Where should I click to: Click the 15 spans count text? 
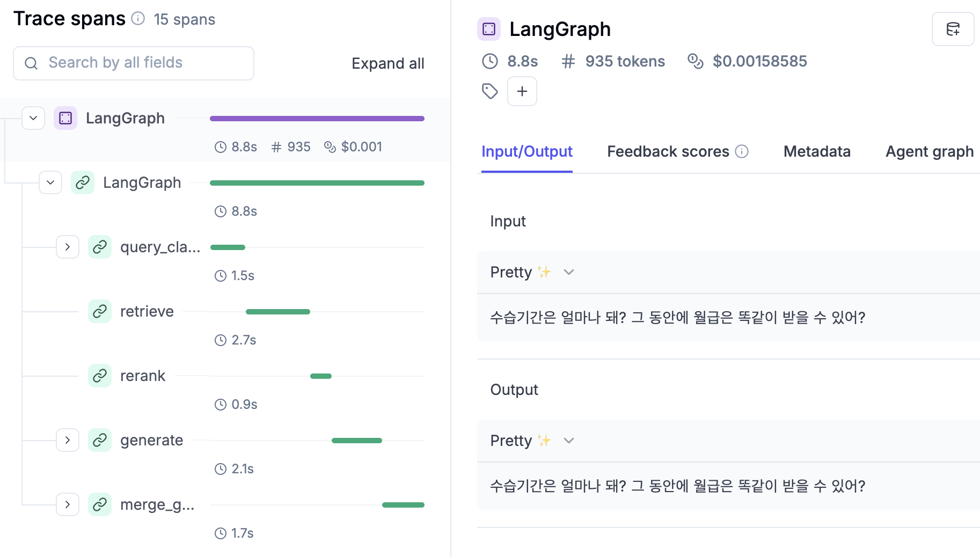tap(184, 19)
